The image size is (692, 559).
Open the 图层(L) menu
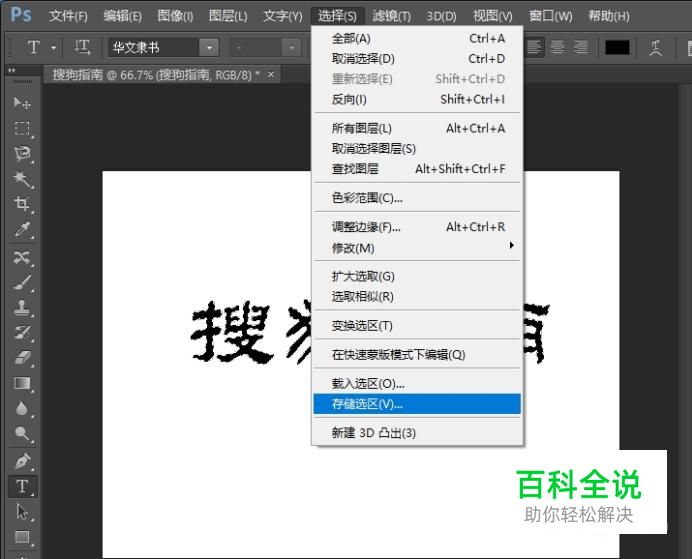228,16
